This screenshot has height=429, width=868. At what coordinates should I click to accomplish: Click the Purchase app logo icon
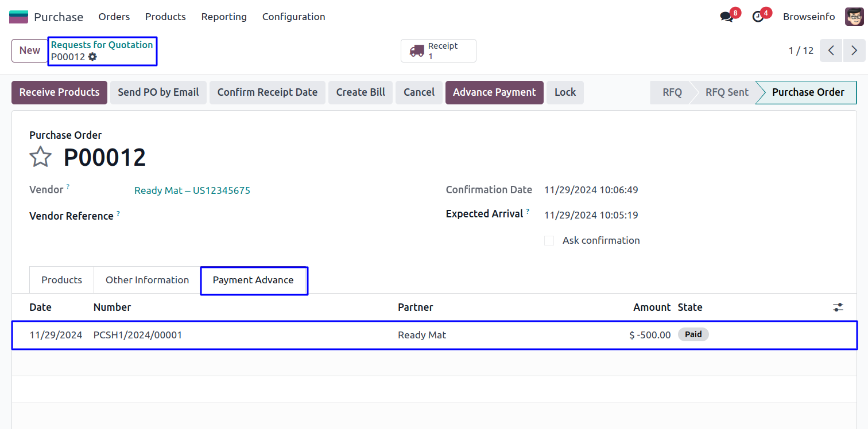[18, 17]
